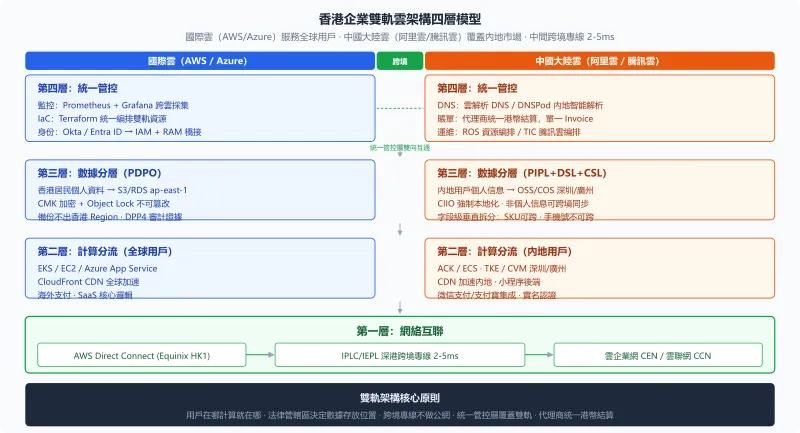Image resolution: width=800 pixels, height=433 pixels.
Task: Click the line 內地用戶個人信息 → OSS/COS 深圳/廣州
Action: point(515,190)
